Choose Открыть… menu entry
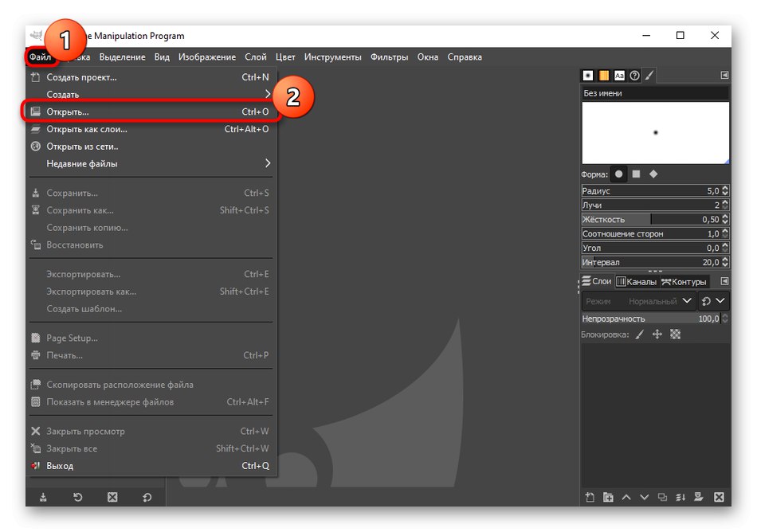The width and height of the screenshot is (757, 532). tap(150, 111)
